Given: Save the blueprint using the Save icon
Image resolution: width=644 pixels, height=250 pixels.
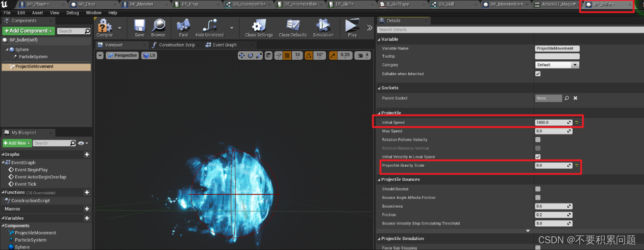Looking at the screenshot, I should pyautogui.click(x=139, y=27).
